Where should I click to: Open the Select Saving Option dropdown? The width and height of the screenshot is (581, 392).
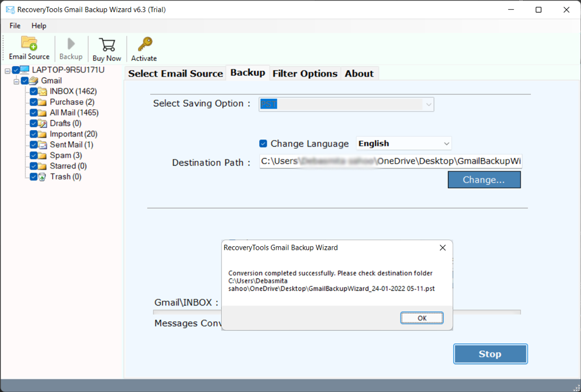point(346,105)
